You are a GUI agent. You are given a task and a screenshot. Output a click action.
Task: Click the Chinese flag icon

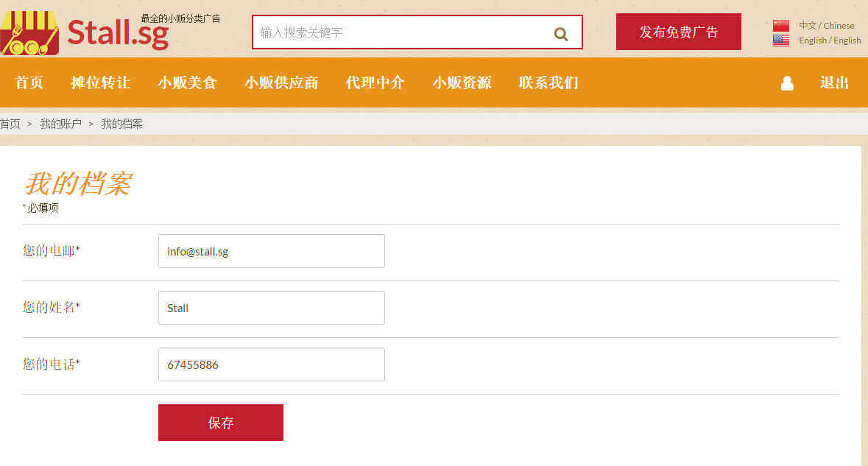pos(780,26)
